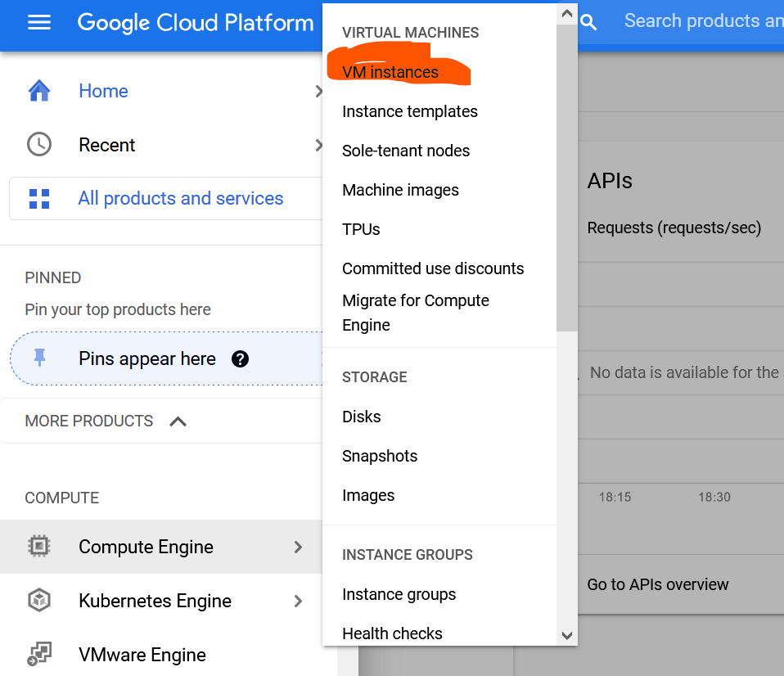Open All products and services
Image resolution: width=784 pixels, height=676 pixels.
181,199
